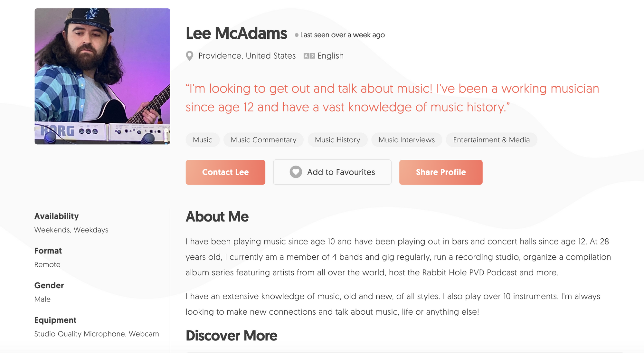Click the English language label

click(330, 55)
